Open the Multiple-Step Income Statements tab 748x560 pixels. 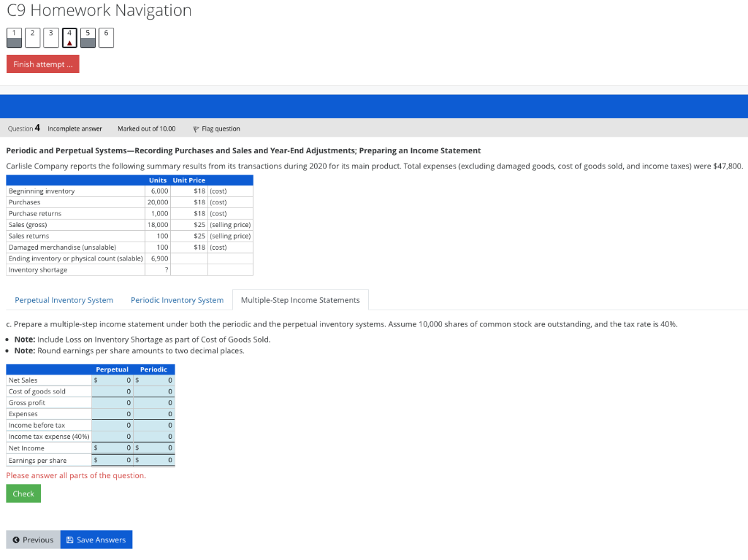[x=300, y=299]
